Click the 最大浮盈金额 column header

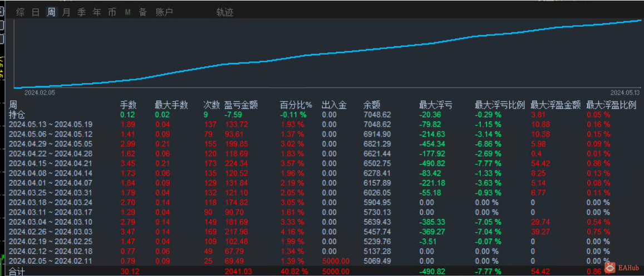555,105
